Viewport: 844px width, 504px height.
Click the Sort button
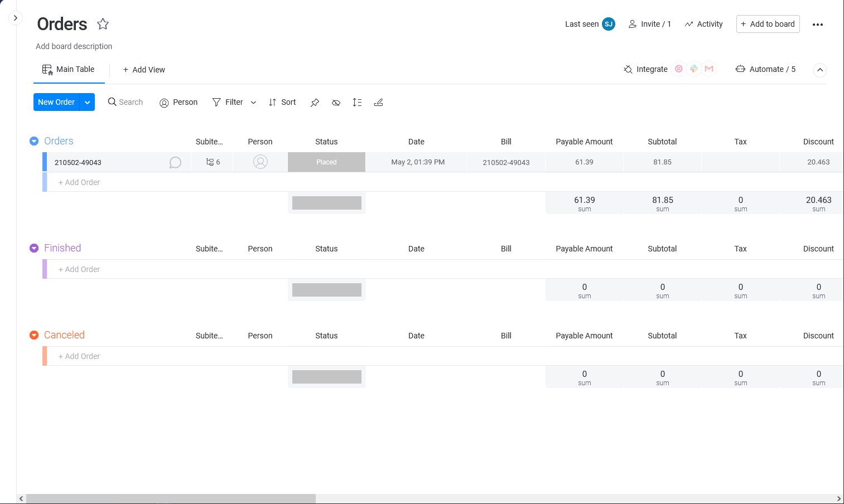click(282, 102)
